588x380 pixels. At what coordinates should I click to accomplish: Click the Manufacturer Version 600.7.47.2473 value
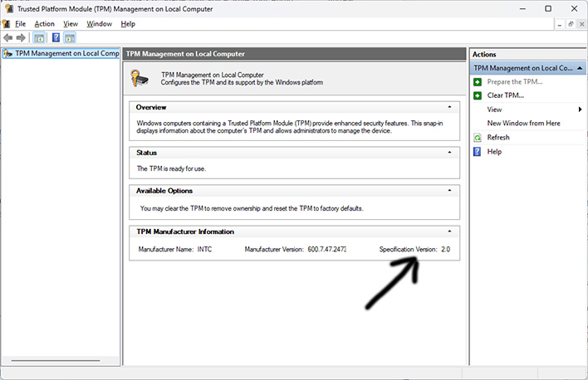[x=326, y=249]
